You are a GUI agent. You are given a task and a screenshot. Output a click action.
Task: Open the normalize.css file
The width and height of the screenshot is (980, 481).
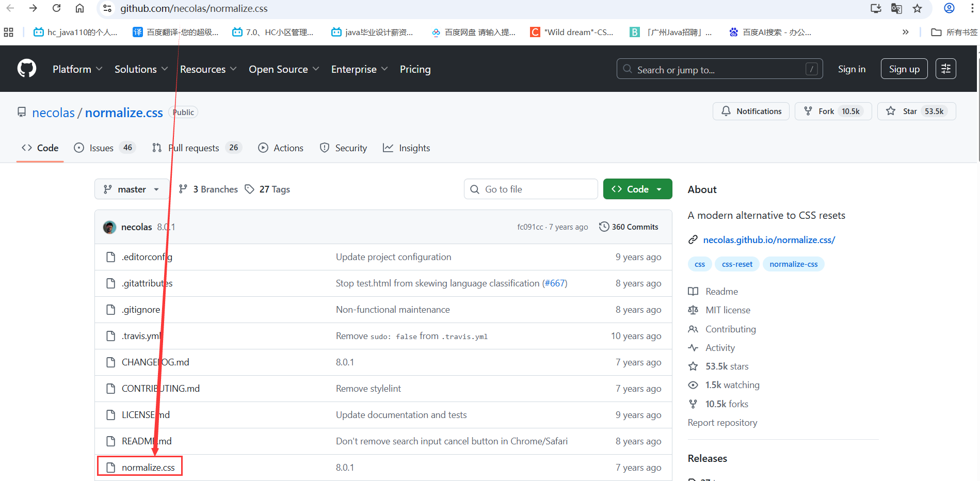[148, 468]
